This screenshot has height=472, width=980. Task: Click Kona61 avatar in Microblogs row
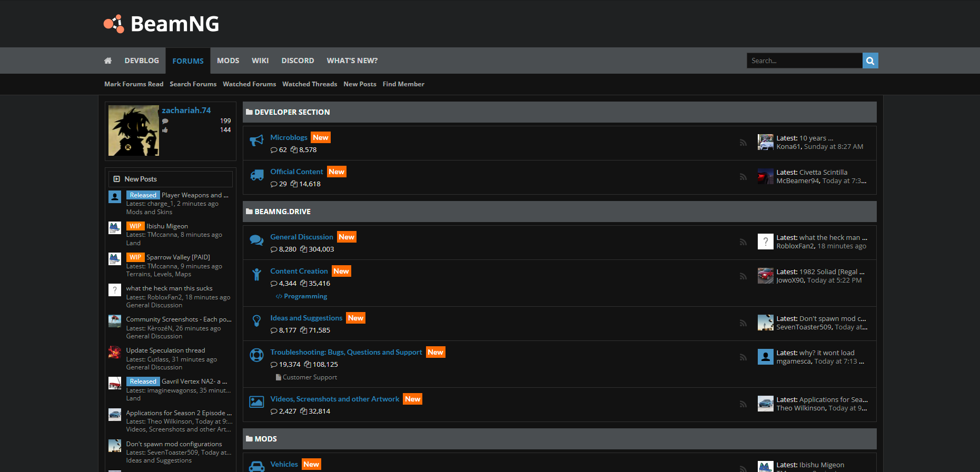pos(766,142)
